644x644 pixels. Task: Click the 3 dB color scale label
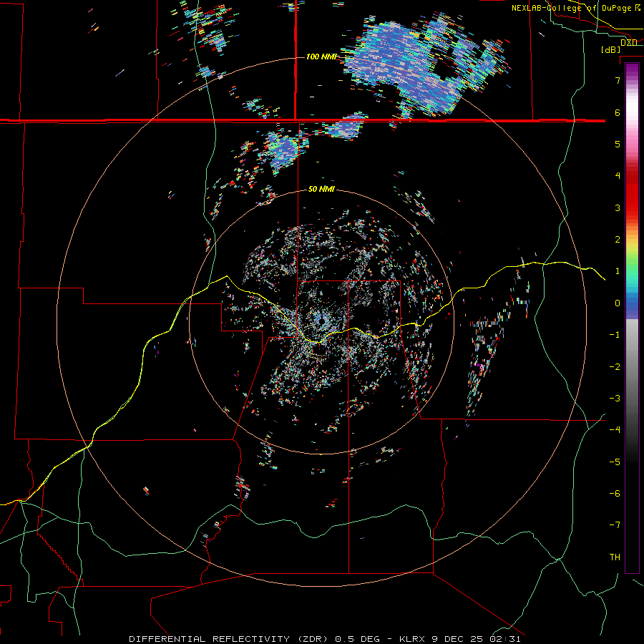tap(618, 208)
